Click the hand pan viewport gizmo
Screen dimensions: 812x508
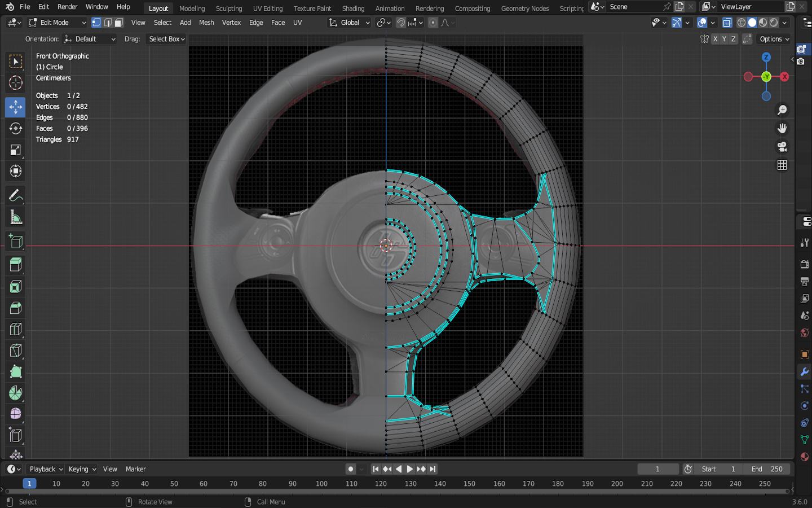click(x=782, y=128)
